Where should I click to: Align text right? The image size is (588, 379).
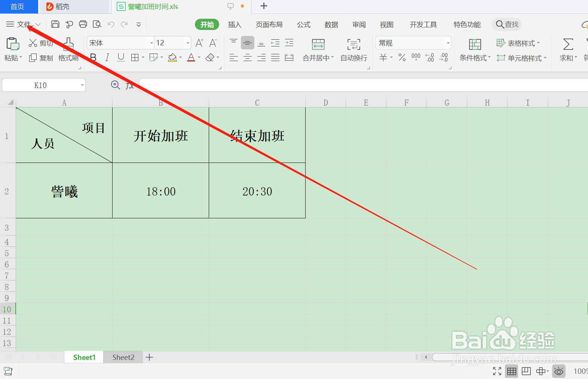(x=261, y=57)
